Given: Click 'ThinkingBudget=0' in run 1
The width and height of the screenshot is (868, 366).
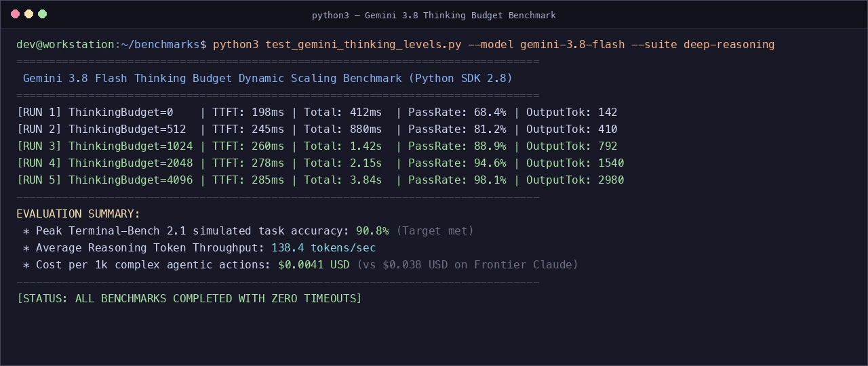Looking at the screenshot, I should [x=121, y=113].
